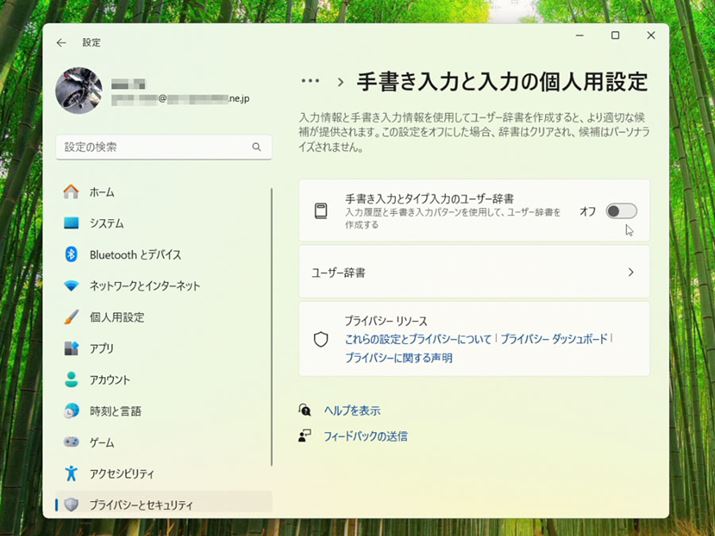Expand breadcrumb ellipsis (…) menu
Screen dimensions: 715x536
click(310, 82)
